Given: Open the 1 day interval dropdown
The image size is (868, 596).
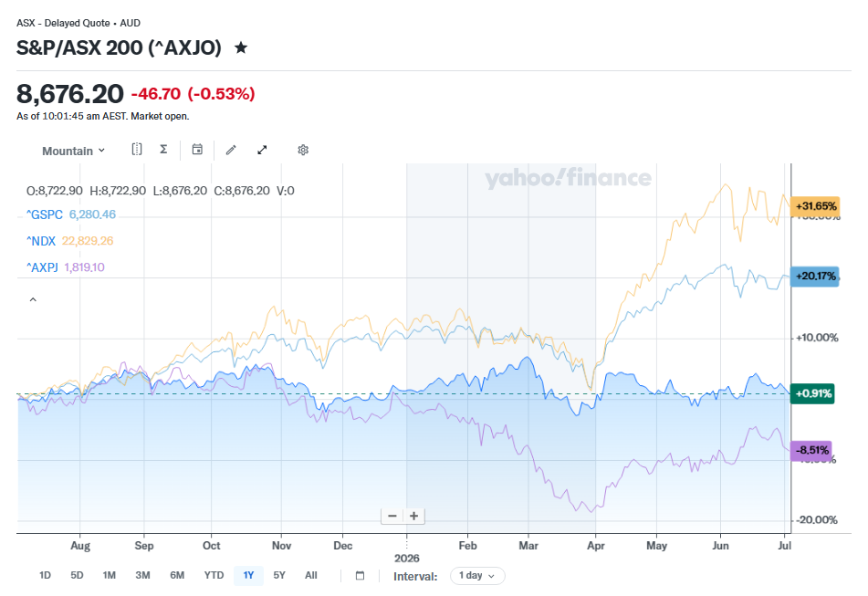Looking at the screenshot, I should coord(477,576).
